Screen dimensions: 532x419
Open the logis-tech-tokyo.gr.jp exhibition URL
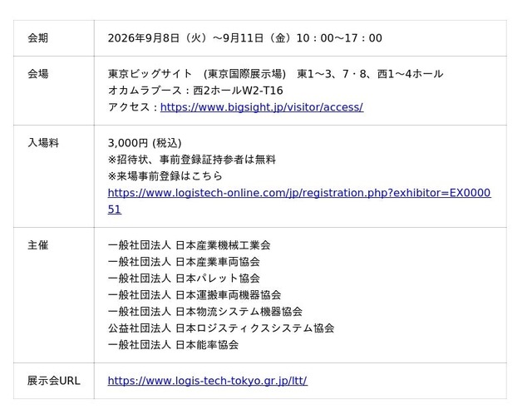click(207, 381)
